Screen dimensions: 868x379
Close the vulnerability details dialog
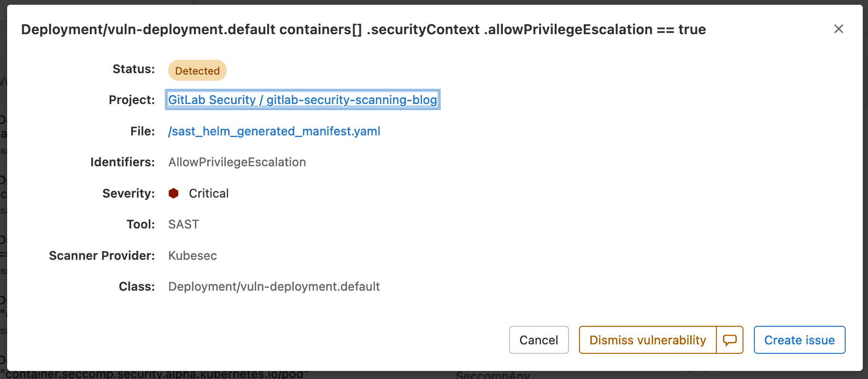point(839,29)
